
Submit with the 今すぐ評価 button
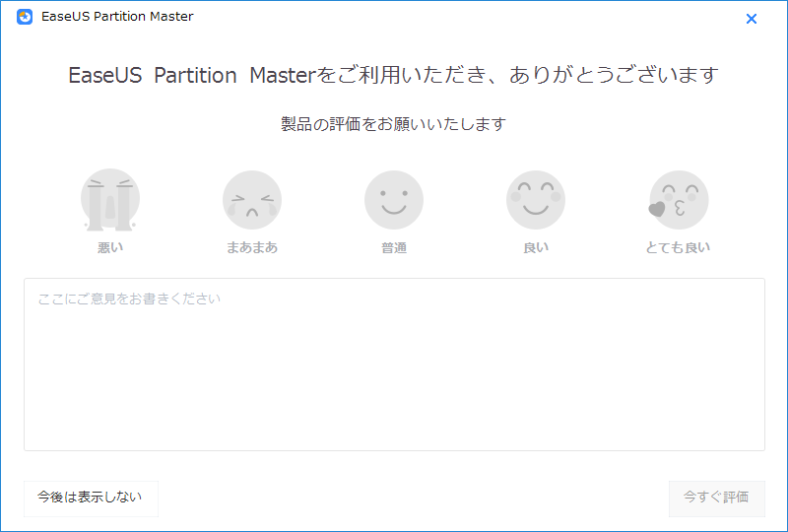[x=717, y=499]
